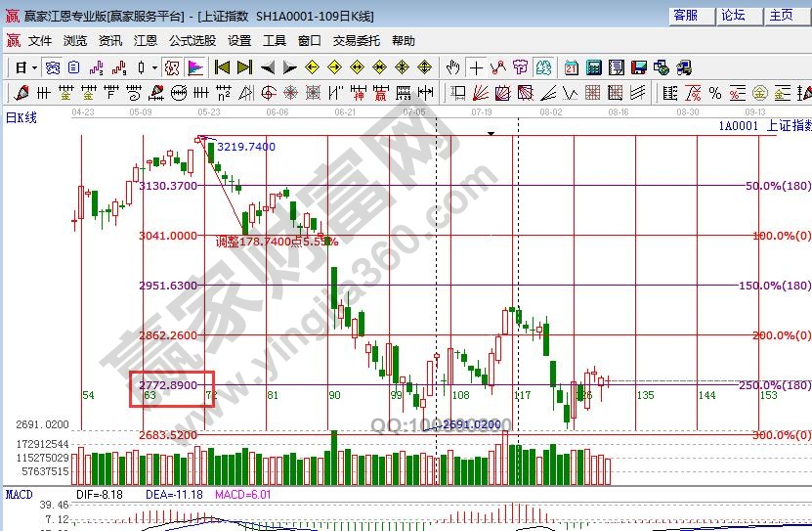Screen dimensions: 812x531
Task: Select the crosshair cursor tool
Action: point(476,67)
